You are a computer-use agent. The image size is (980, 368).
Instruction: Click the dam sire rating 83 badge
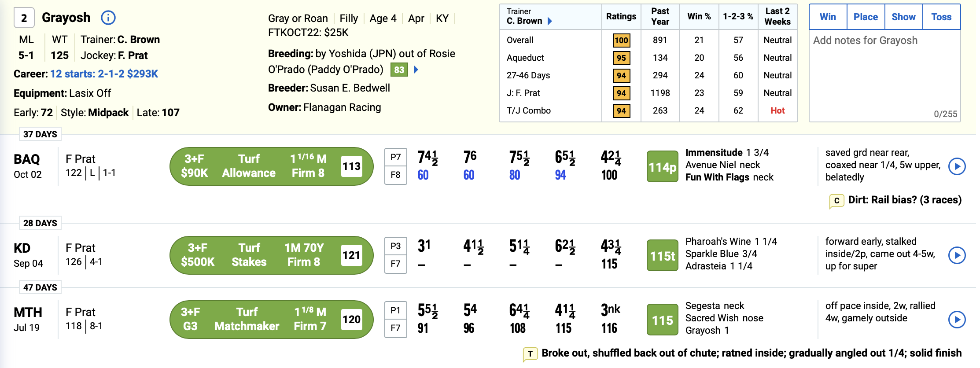399,70
